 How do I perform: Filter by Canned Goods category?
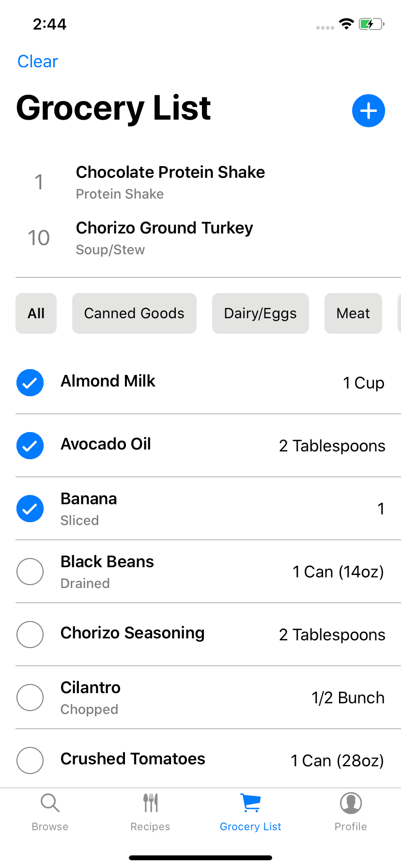[x=134, y=313]
